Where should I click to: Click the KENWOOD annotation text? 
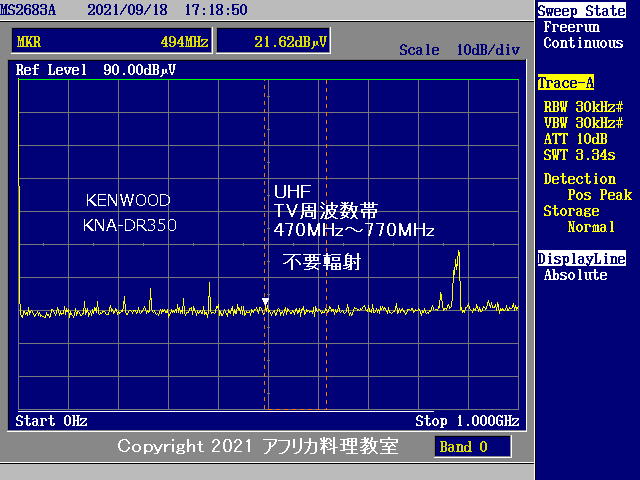[x=128, y=200]
